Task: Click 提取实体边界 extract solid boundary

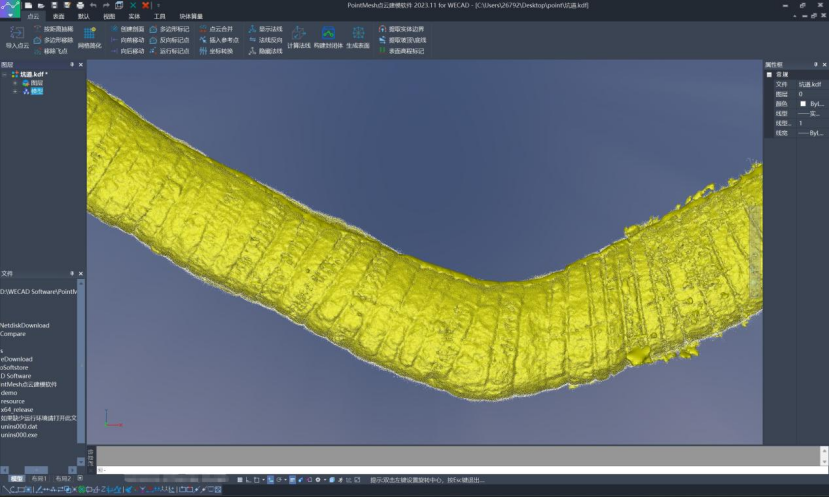Action: point(401,29)
